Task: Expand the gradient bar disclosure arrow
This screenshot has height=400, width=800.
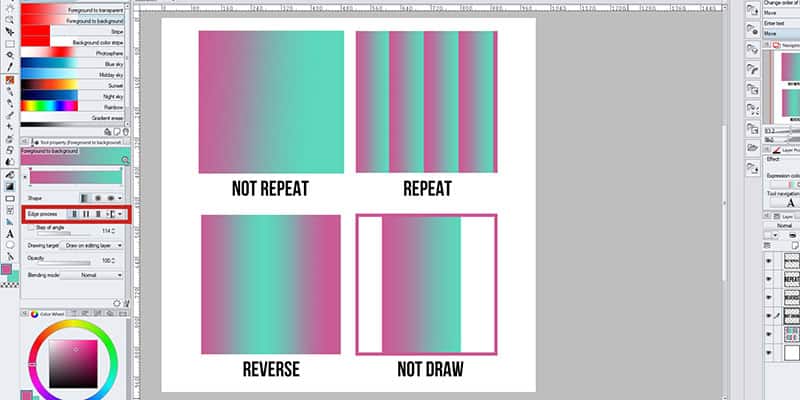Action: pos(26,177)
